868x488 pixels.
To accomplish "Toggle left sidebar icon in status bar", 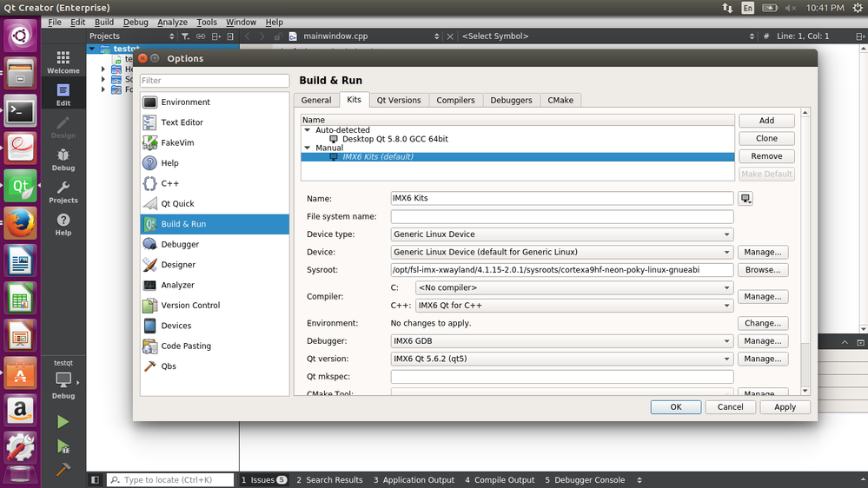I will 95,479.
